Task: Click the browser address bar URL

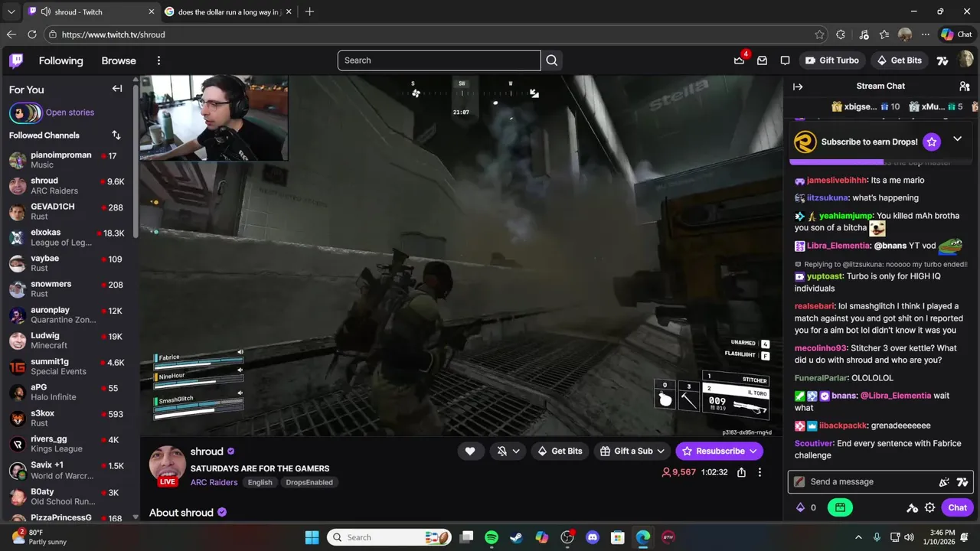Action: click(x=113, y=34)
